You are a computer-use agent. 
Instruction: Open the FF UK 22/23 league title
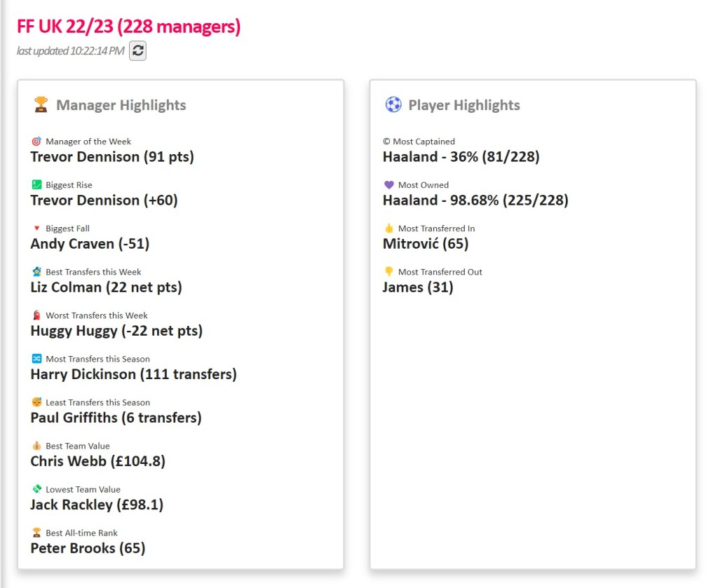(128, 27)
